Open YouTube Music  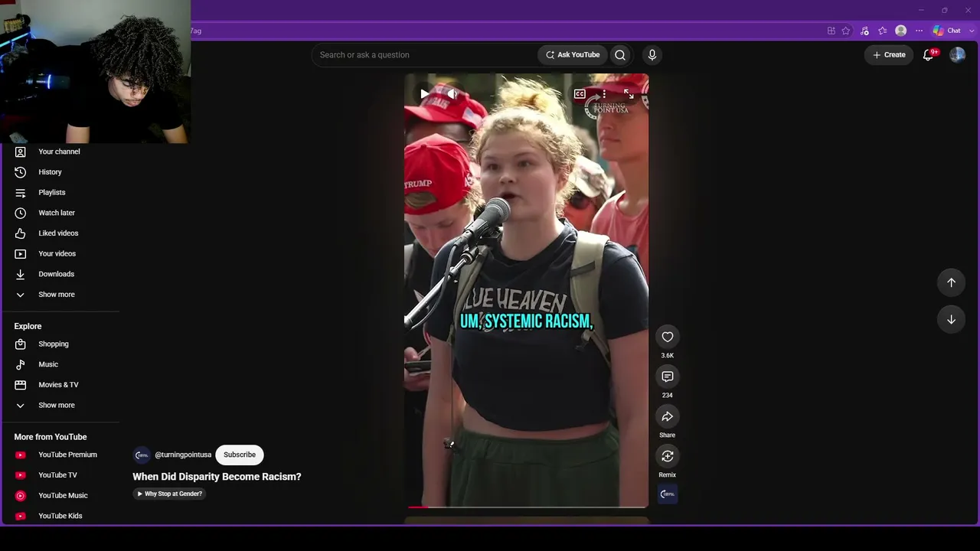click(61, 495)
